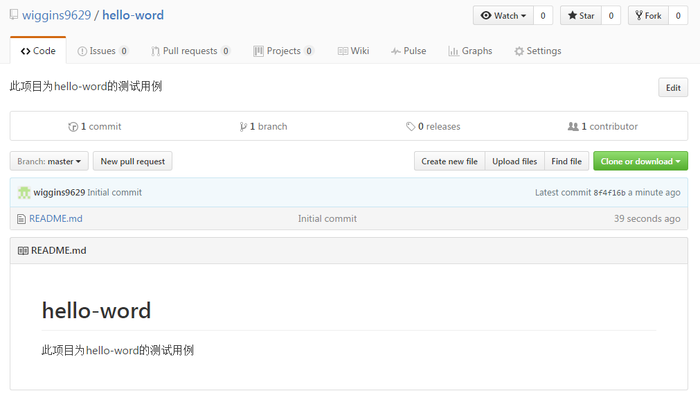Screen dimensions: 700x400
Task: Open the Projects tab
Action: [283, 51]
